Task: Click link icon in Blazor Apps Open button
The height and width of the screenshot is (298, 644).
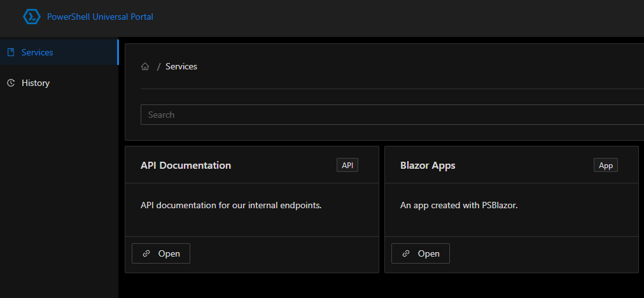Action: coord(406,253)
